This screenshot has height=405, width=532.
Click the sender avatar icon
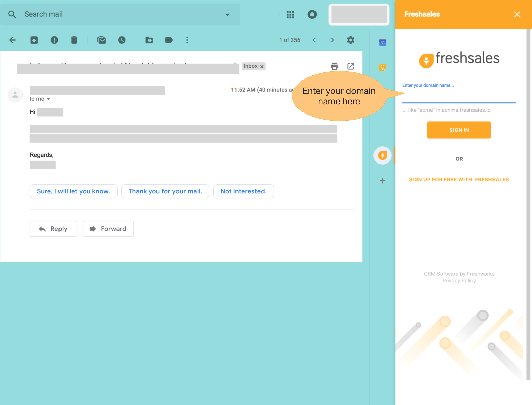(x=15, y=95)
